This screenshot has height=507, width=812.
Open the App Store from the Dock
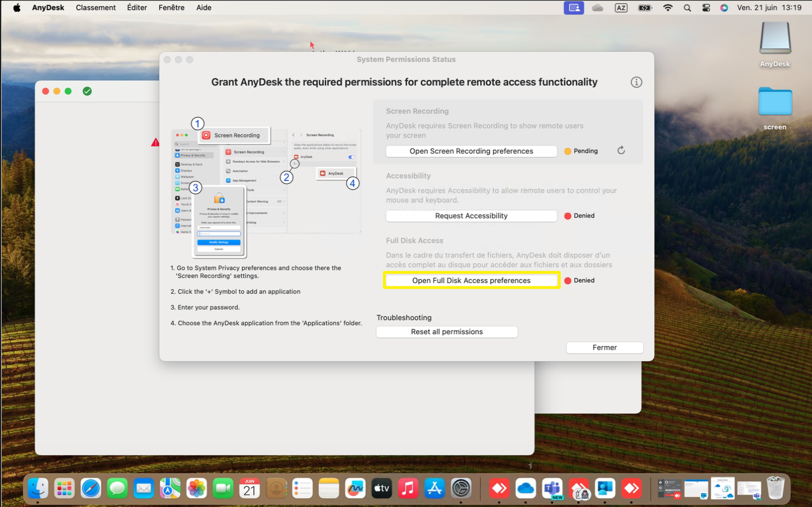click(x=434, y=488)
